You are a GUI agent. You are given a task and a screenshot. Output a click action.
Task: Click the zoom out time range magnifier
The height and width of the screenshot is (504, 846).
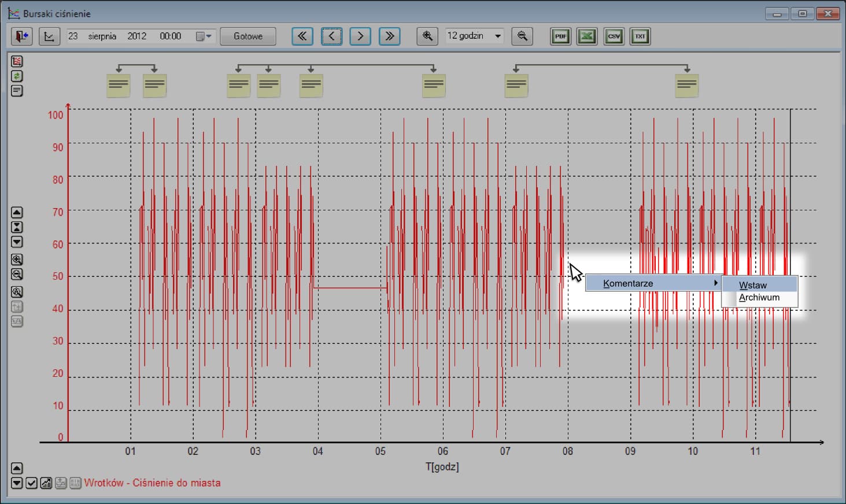522,36
